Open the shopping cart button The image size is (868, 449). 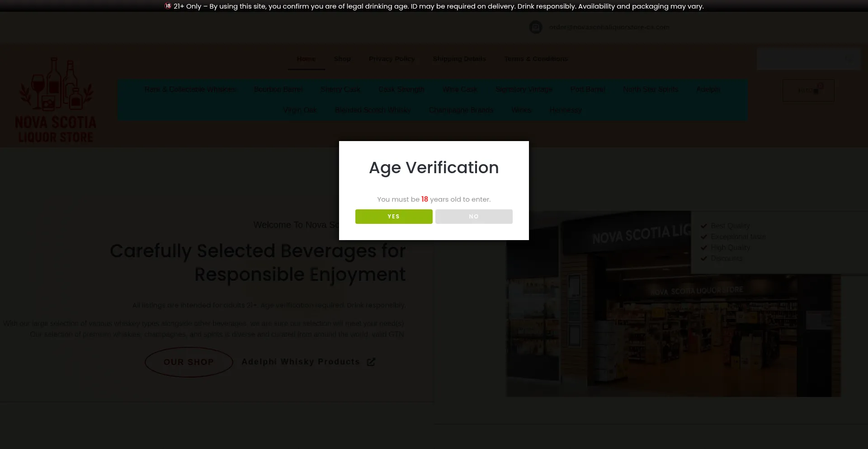(808, 90)
